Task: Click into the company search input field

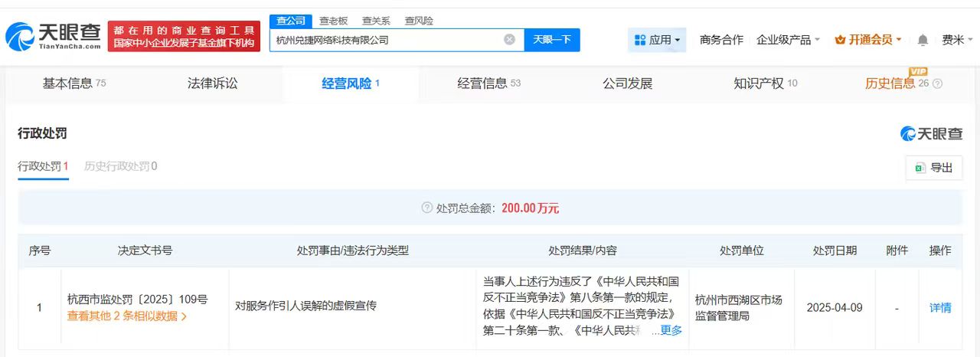Action: pos(387,40)
